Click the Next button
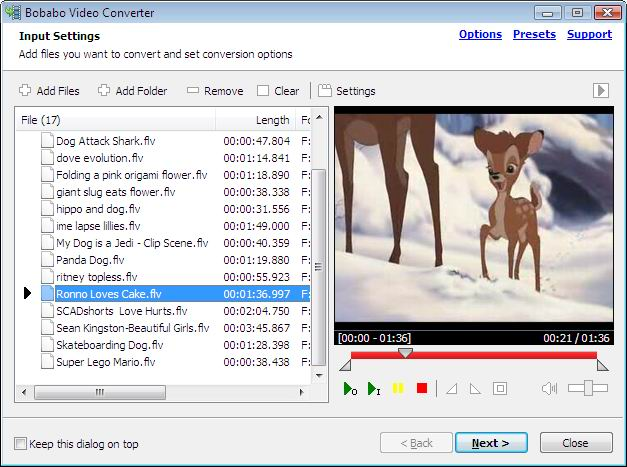Screen dimensions: 627x467 click(x=491, y=443)
